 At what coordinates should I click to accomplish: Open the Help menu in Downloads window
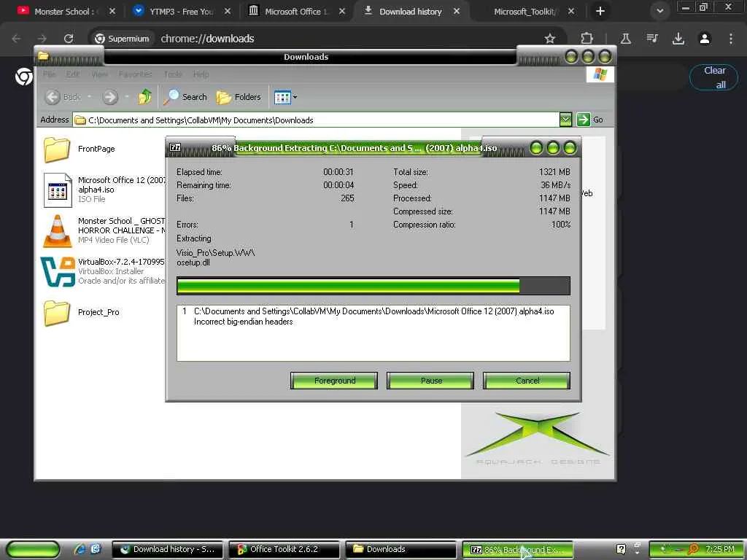coord(201,74)
